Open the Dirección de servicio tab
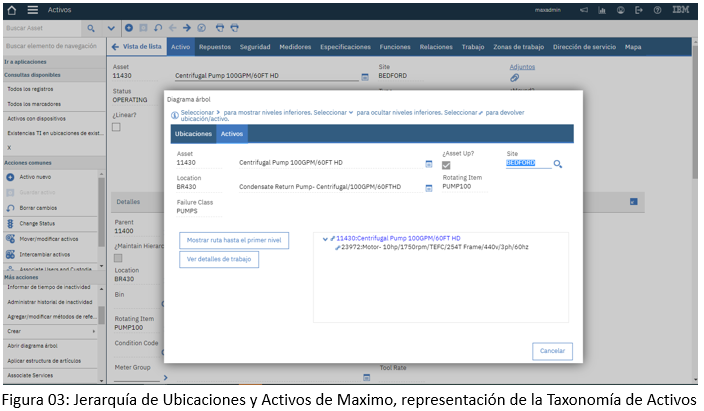The height and width of the screenshot is (411, 704). tap(584, 47)
